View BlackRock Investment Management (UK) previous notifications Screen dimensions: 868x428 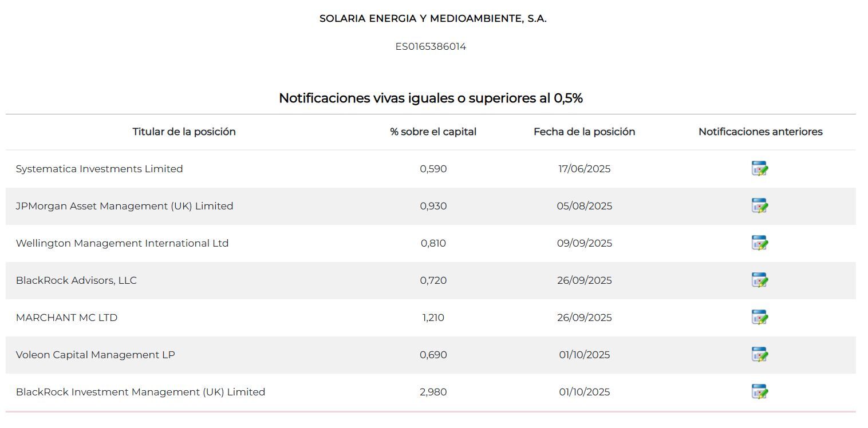759,392
